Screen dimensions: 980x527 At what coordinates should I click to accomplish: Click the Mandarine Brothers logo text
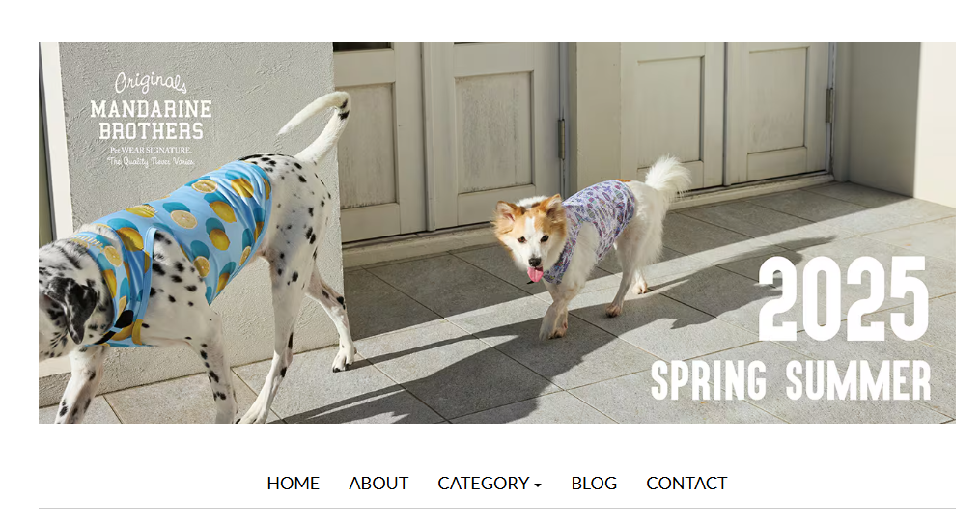(152, 120)
